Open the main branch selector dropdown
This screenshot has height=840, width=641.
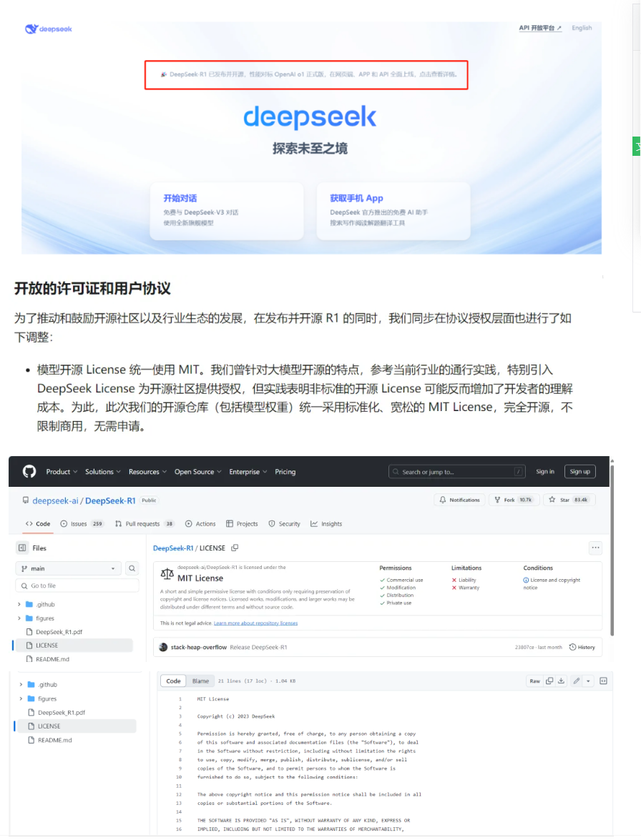tap(69, 568)
